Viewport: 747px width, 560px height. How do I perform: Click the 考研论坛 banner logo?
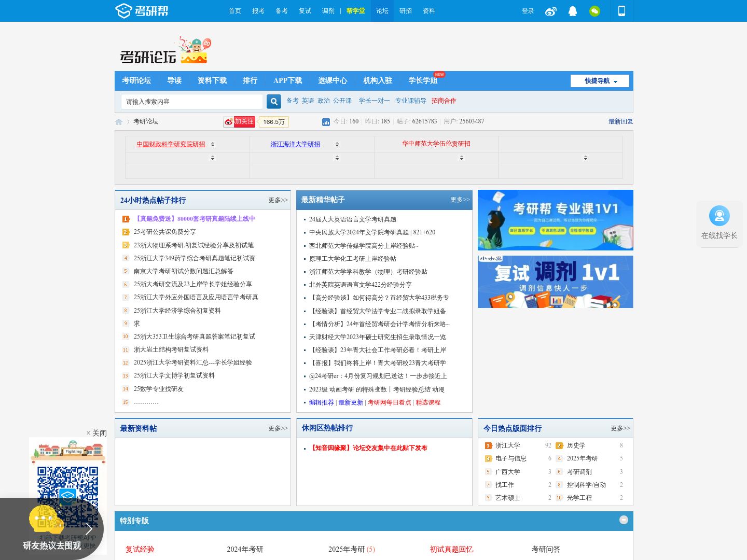click(165, 50)
